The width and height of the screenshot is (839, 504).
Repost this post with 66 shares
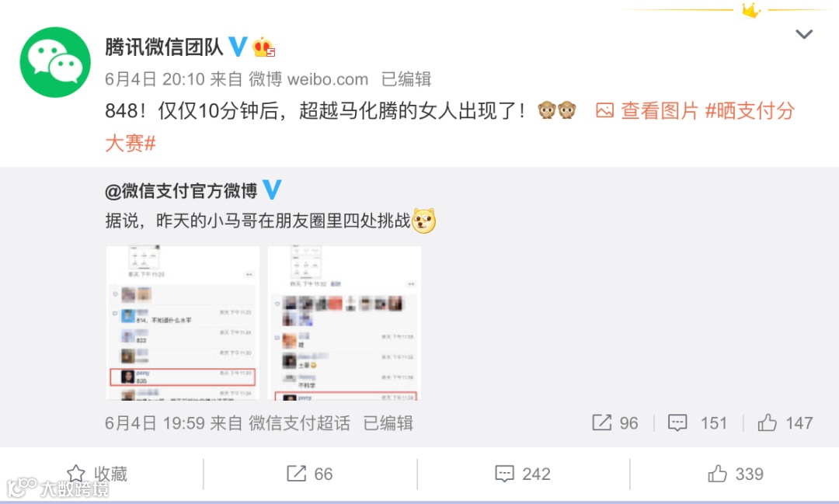(310, 474)
